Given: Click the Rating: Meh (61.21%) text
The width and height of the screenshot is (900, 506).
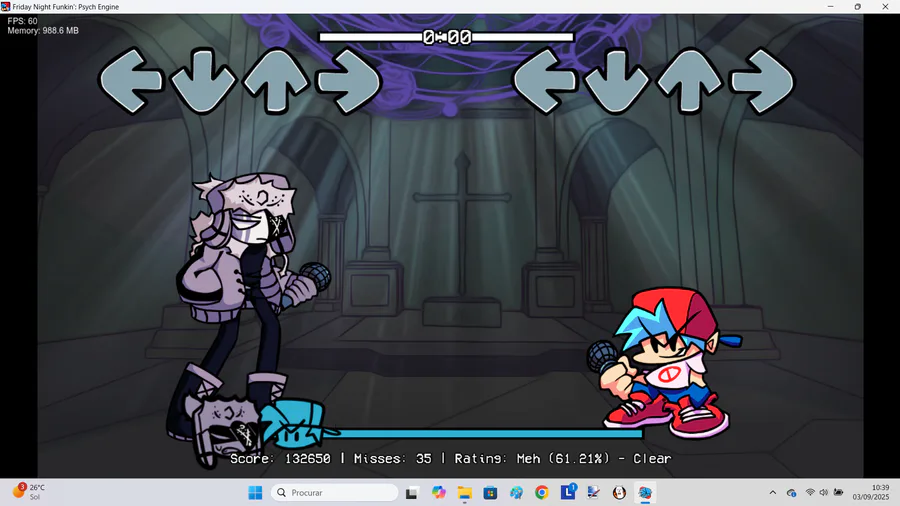Looking at the screenshot, I should click(532, 458).
